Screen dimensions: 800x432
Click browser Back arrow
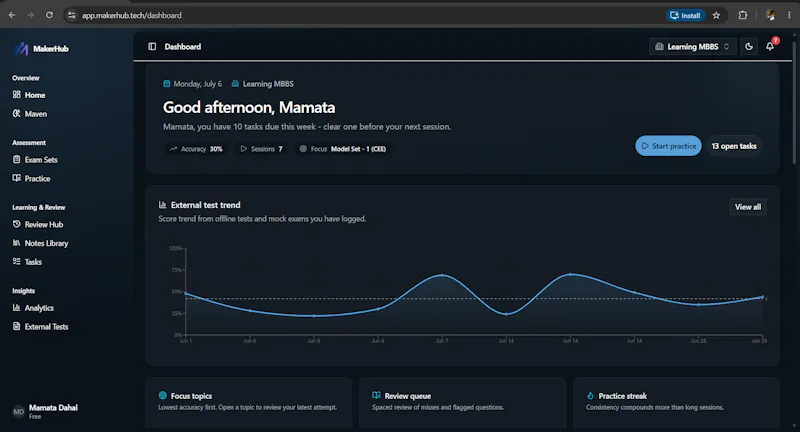point(12,15)
